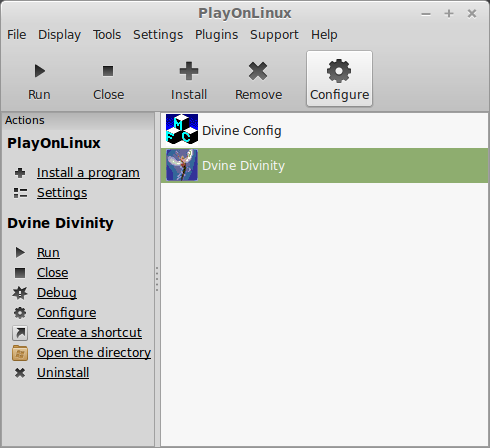Click the panel splitter handle dots
490x448 pixels.
pos(157,279)
